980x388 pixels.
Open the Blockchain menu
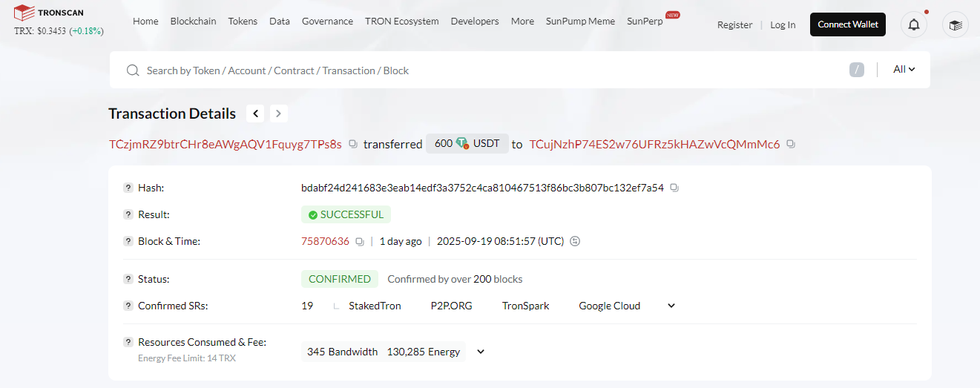point(194,21)
